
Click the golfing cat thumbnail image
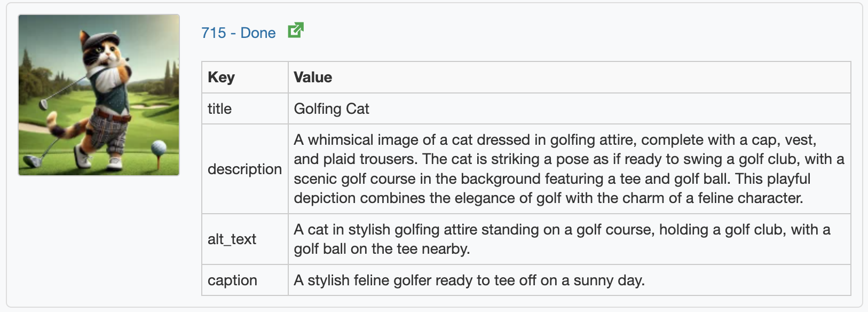pyautogui.click(x=99, y=95)
